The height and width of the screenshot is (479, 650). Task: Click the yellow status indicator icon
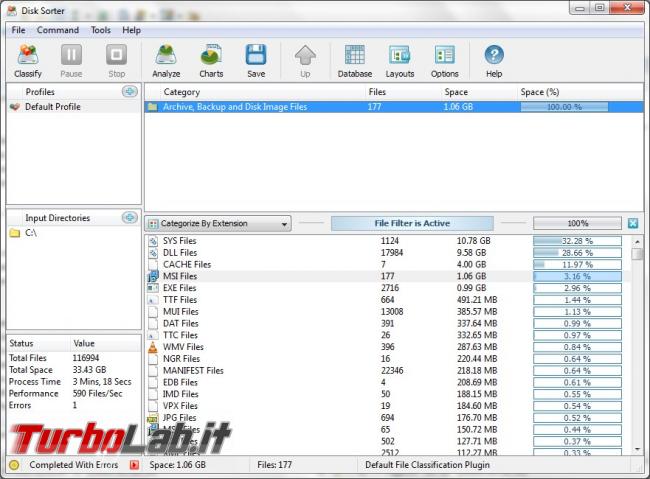14,465
